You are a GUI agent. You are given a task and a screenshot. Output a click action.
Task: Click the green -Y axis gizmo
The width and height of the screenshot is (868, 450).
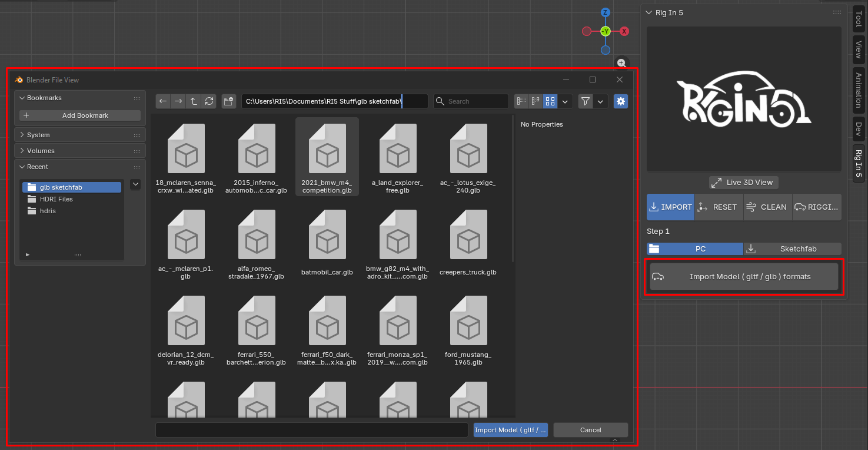click(606, 31)
